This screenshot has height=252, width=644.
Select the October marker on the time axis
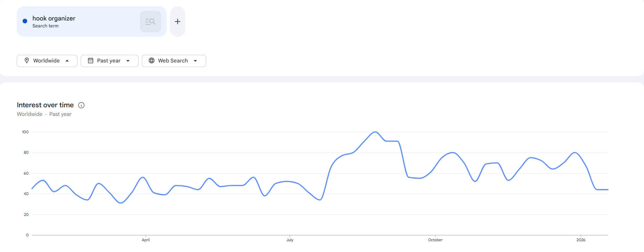[x=435, y=240]
